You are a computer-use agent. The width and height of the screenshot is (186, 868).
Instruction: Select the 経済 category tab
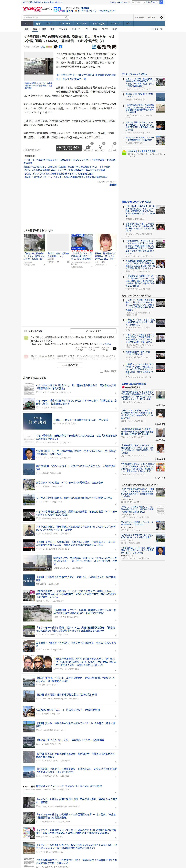point(52,29)
